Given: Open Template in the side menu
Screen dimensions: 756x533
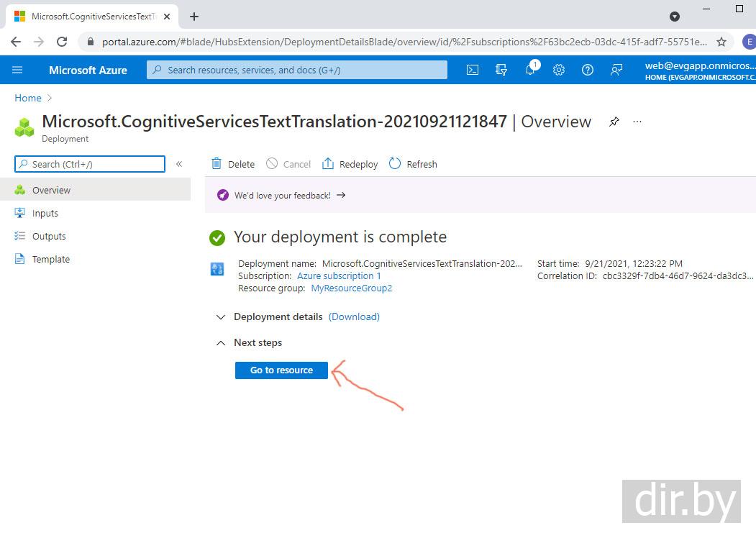Looking at the screenshot, I should click(50, 259).
